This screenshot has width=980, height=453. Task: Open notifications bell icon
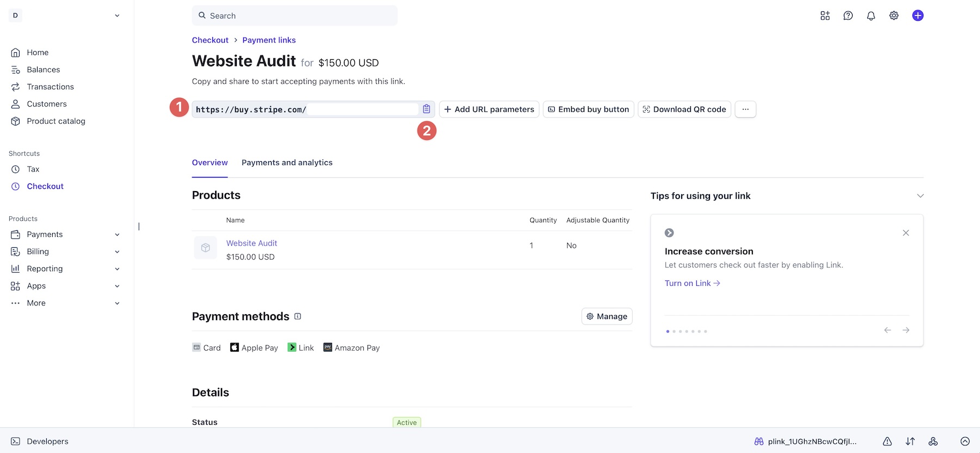pos(871,16)
